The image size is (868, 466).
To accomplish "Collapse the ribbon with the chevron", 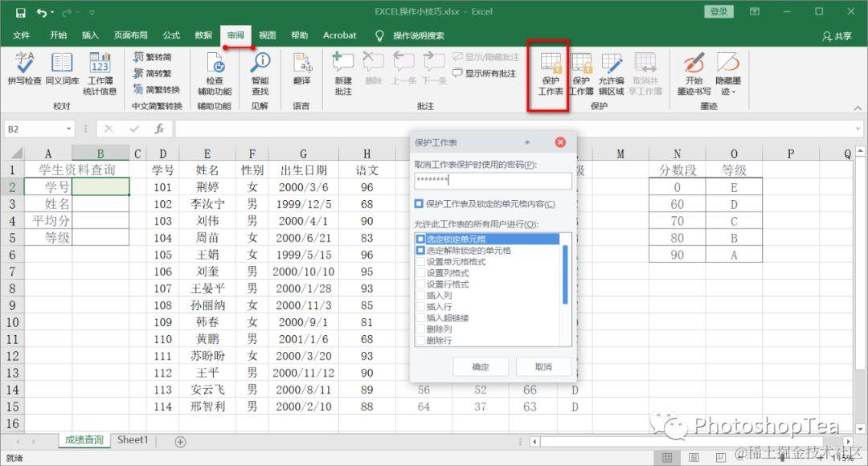I will pyautogui.click(x=858, y=108).
